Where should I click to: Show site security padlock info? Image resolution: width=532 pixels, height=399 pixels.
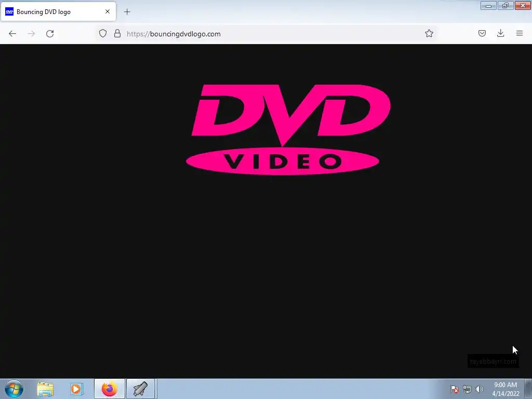tap(117, 34)
